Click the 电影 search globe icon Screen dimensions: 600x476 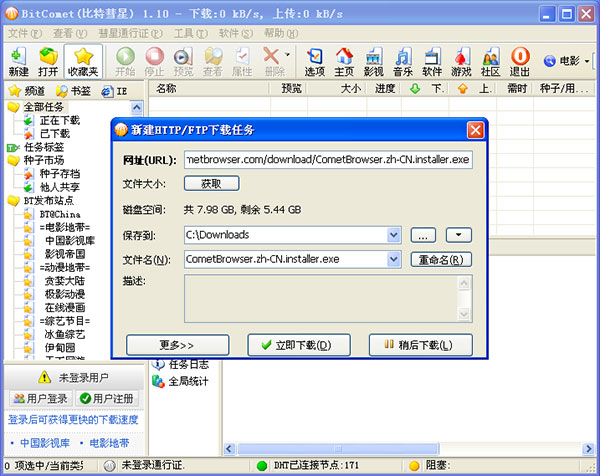(549, 61)
